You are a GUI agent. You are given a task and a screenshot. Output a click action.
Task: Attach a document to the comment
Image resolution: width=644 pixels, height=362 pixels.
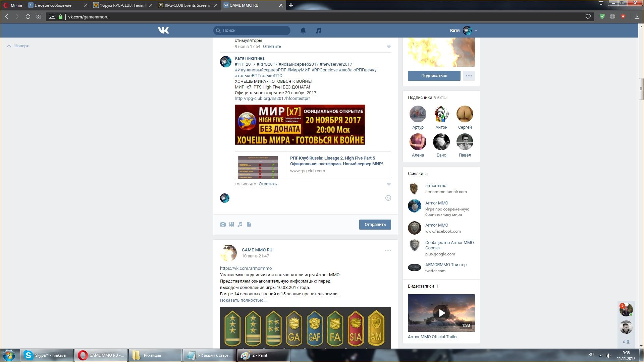click(249, 224)
